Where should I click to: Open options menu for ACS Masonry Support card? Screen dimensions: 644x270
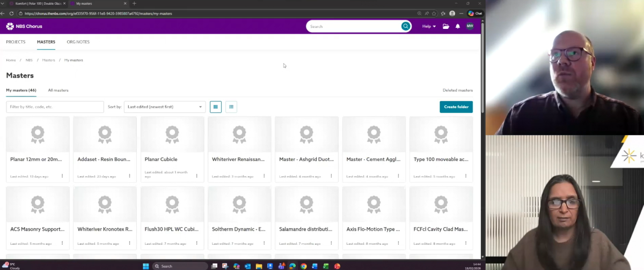click(62, 243)
